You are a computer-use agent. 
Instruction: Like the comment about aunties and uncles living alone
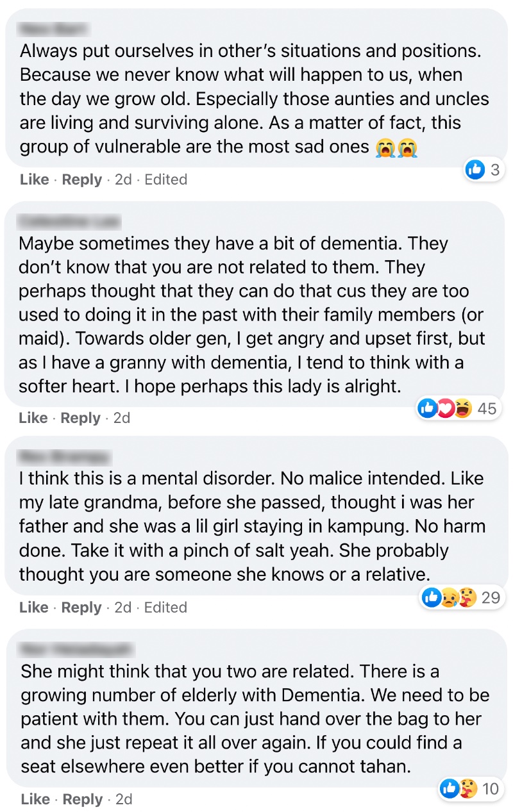tap(35, 180)
